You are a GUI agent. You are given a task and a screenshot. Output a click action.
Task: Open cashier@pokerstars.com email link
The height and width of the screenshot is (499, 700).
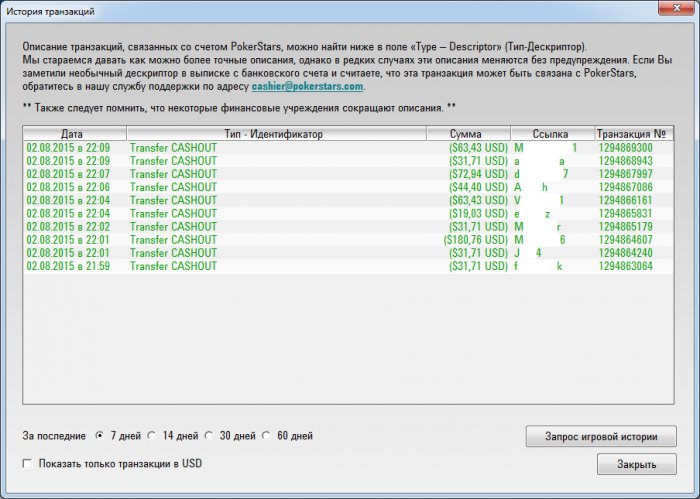pyautogui.click(x=307, y=86)
